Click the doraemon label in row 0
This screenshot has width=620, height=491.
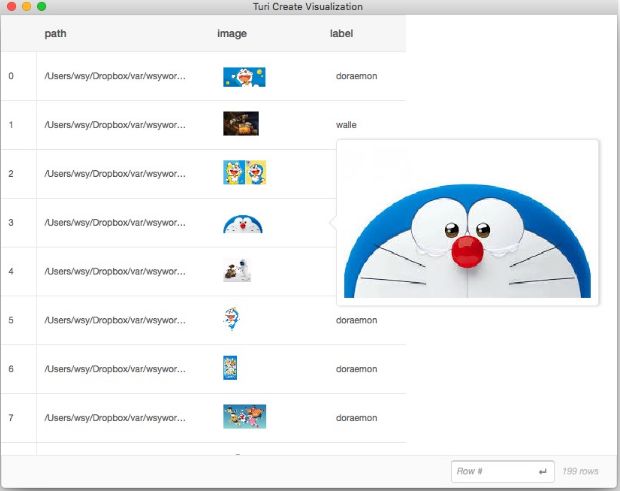(356, 76)
